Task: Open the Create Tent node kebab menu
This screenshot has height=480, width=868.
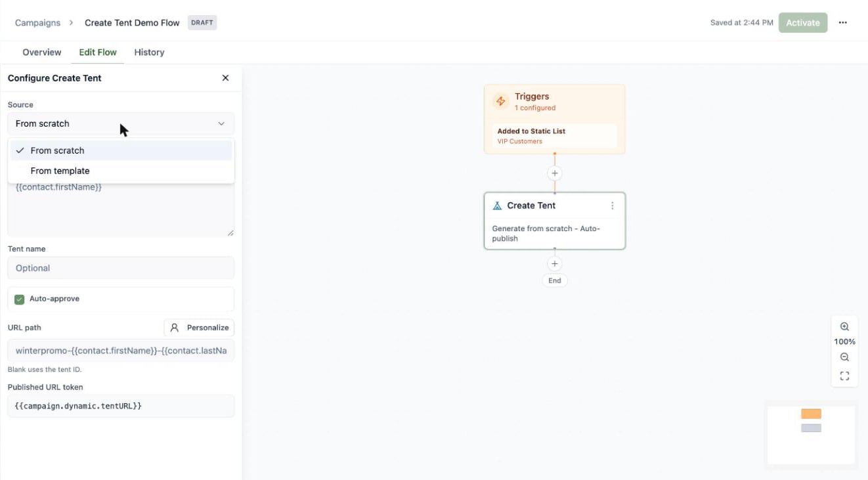Action: [x=612, y=206]
